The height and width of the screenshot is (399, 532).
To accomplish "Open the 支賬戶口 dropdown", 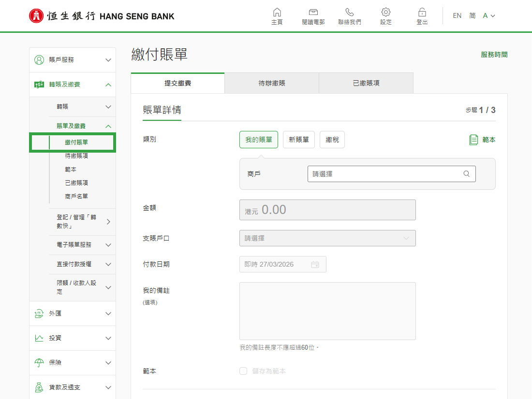I will (x=327, y=238).
